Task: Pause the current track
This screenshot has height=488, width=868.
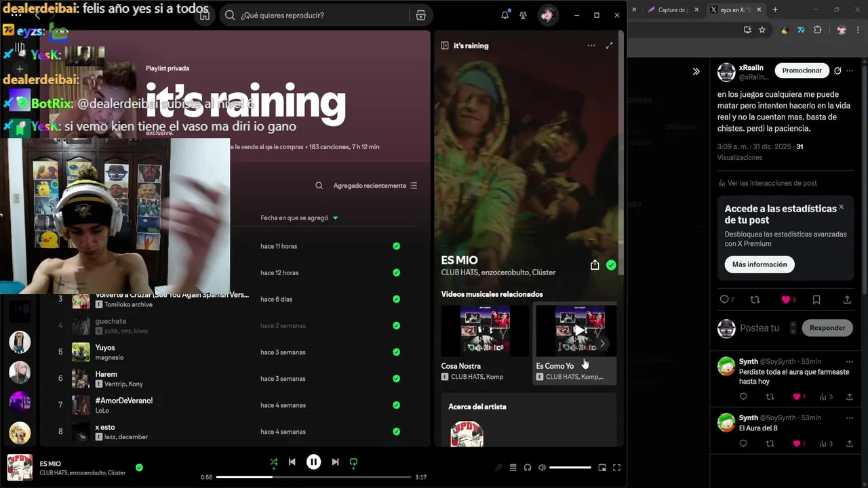Action: click(x=313, y=462)
